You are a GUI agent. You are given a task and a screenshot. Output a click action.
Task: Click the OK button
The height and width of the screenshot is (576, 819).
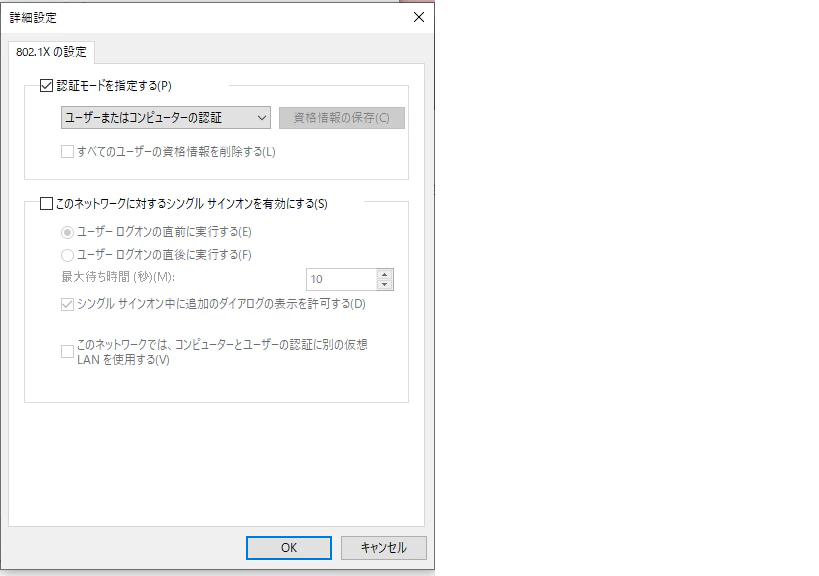[288, 548]
